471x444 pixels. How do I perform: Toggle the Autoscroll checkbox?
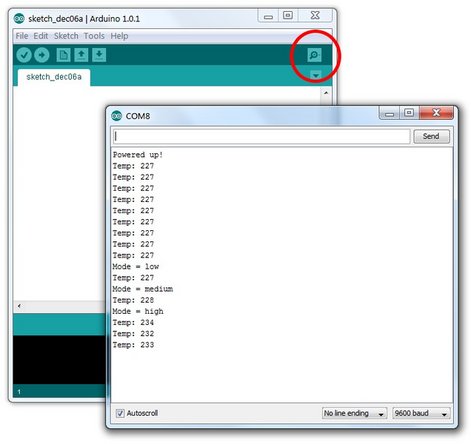120,413
